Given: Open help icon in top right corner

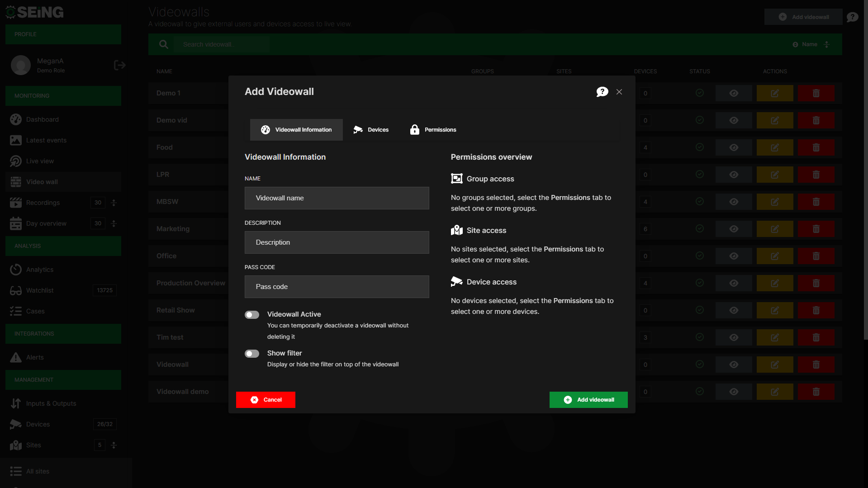Looking at the screenshot, I should [853, 17].
